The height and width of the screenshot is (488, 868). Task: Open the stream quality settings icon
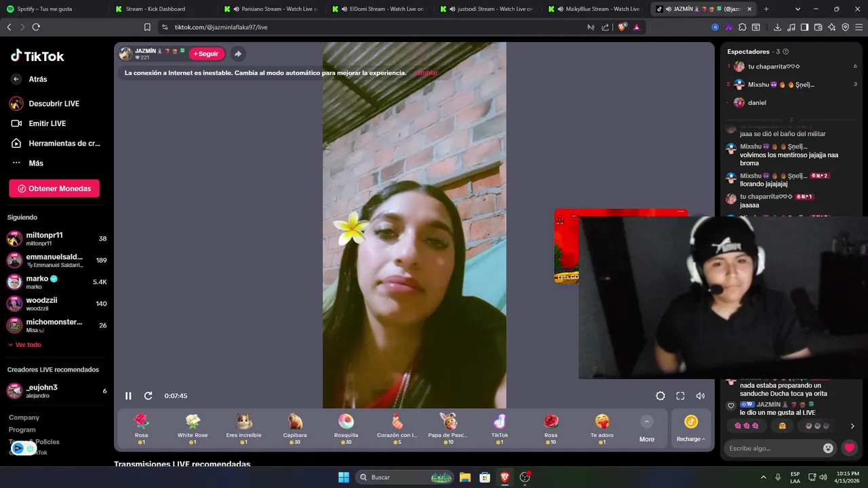click(x=660, y=396)
